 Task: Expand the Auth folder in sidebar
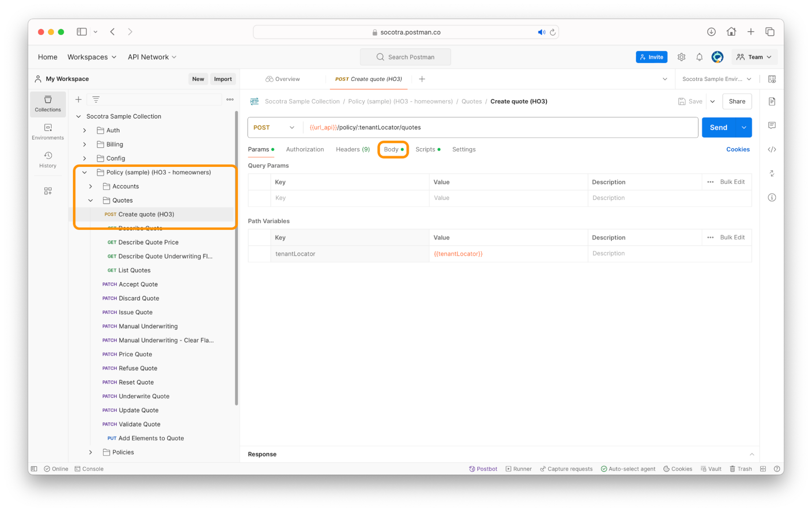pyautogui.click(x=90, y=130)
